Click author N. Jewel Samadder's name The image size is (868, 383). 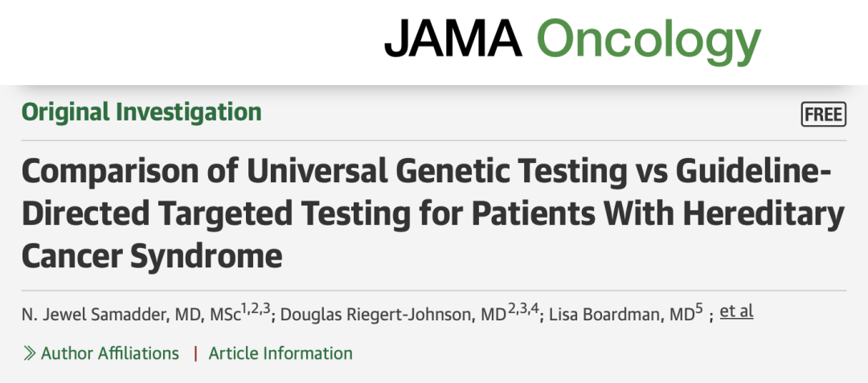pos(92,314)
